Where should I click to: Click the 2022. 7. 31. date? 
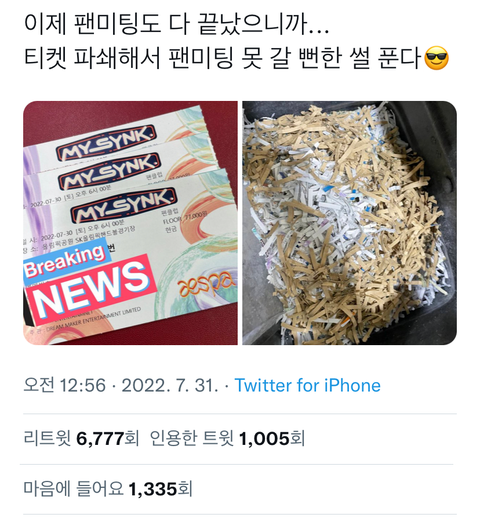click(170, 385)
